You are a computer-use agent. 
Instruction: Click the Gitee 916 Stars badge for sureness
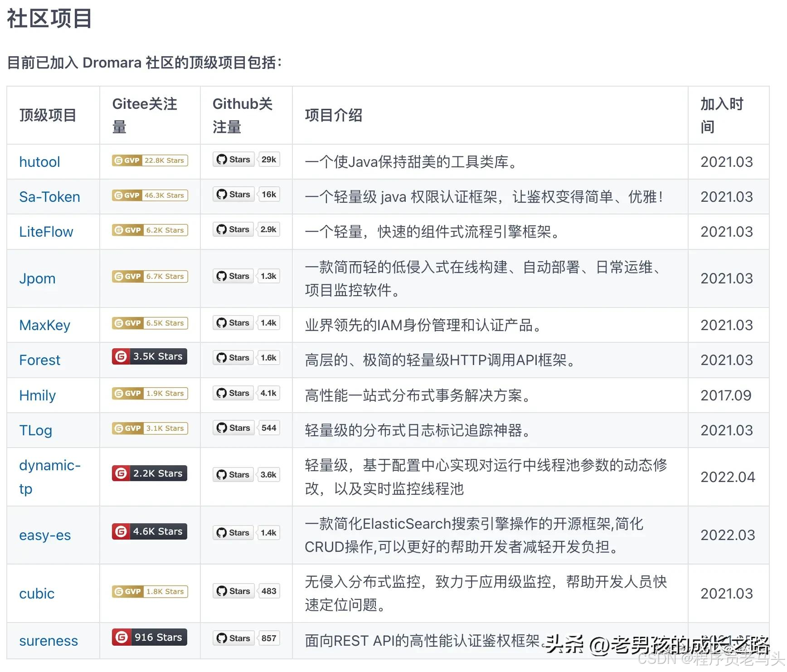tap(150, 637)
